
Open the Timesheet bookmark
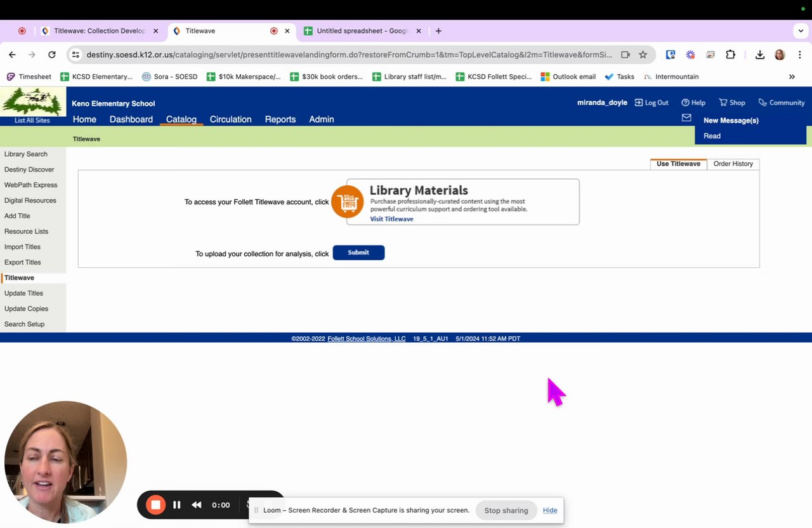pyautogui.click(x=29, y=77)
